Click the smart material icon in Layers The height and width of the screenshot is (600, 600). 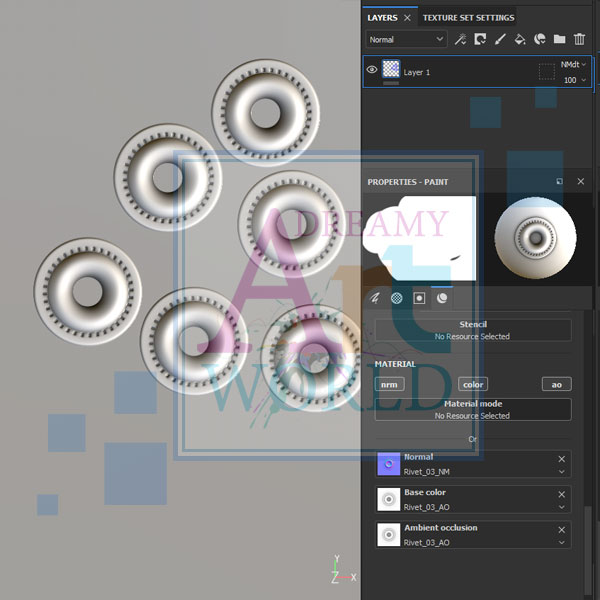point(540,40)
